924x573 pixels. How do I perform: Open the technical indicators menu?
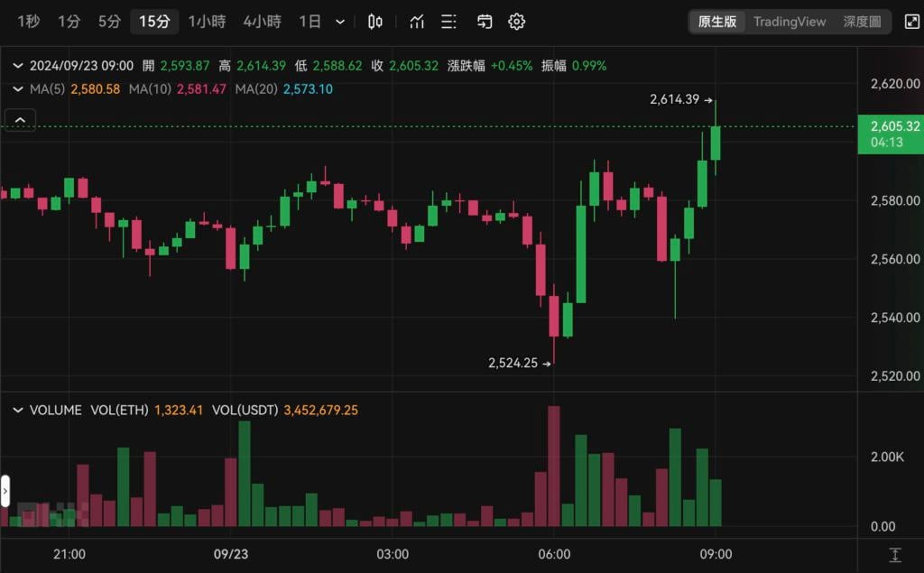click(417, 22)
